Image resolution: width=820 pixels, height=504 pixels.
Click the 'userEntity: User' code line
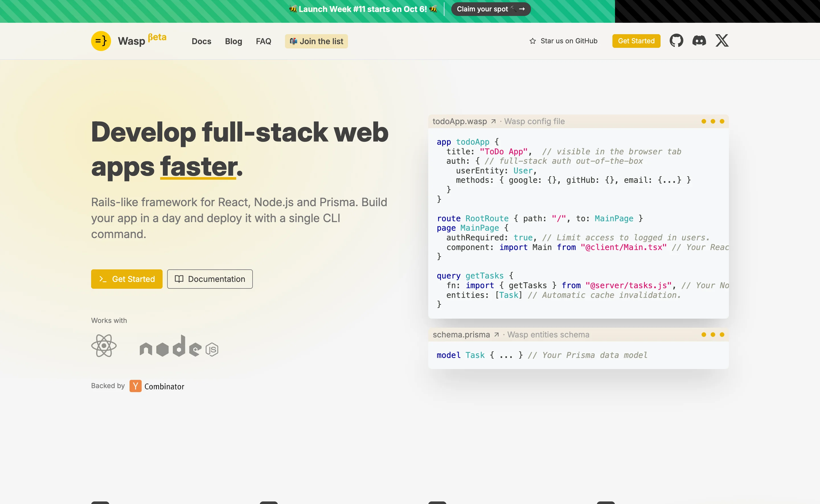(x=496, y=171)
